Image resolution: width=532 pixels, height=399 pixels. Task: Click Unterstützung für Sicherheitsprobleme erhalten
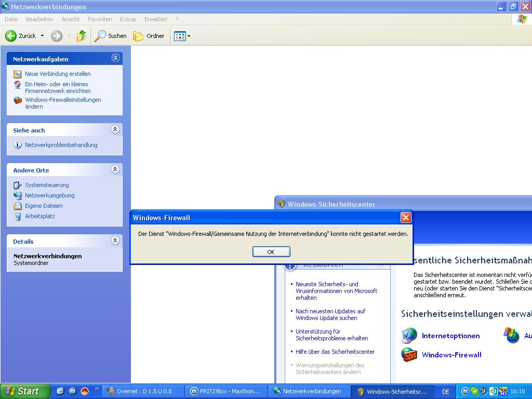pos(331,335)
